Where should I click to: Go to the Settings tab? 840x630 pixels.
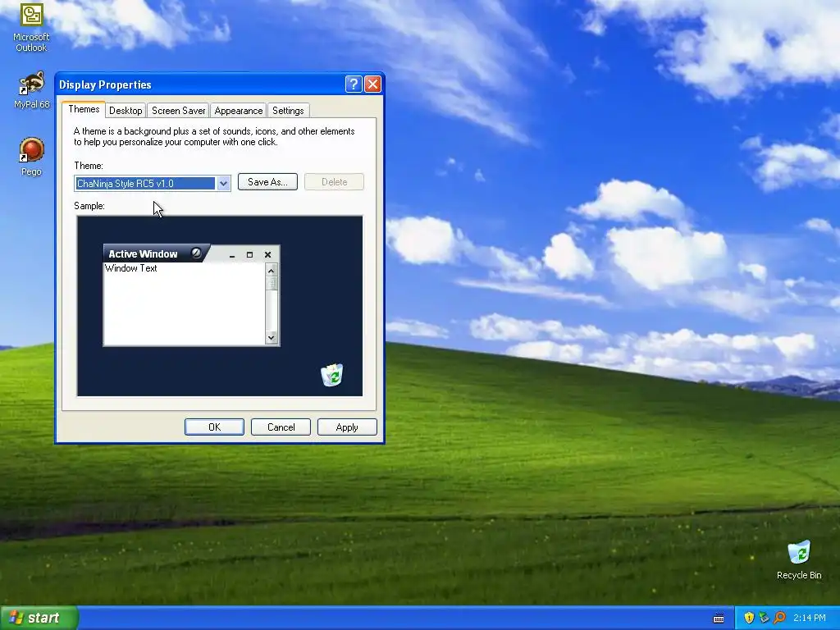tap(288, 111)
